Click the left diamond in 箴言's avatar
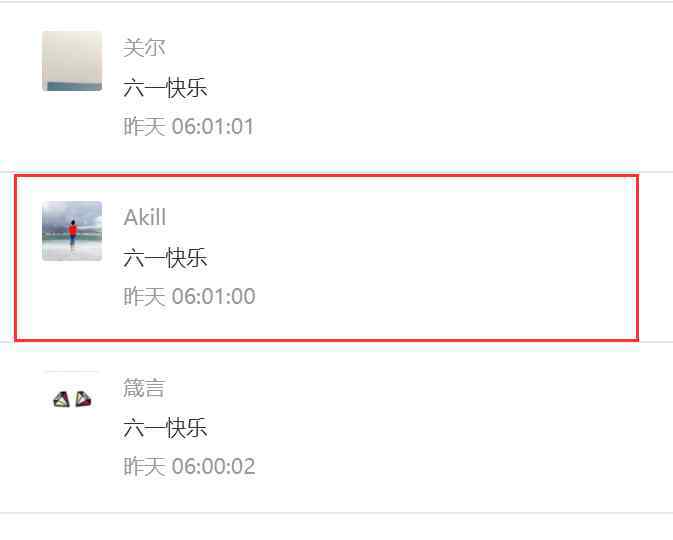Screen dimensions: 673x540 [x=61, y=400]
